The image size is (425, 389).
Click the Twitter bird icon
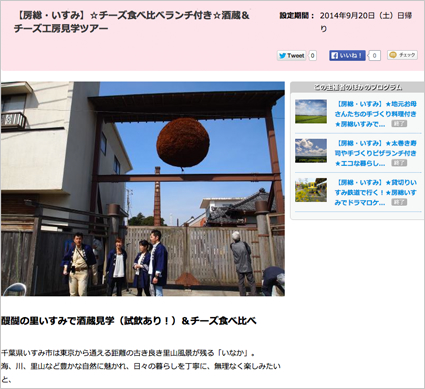pos(283,56)
